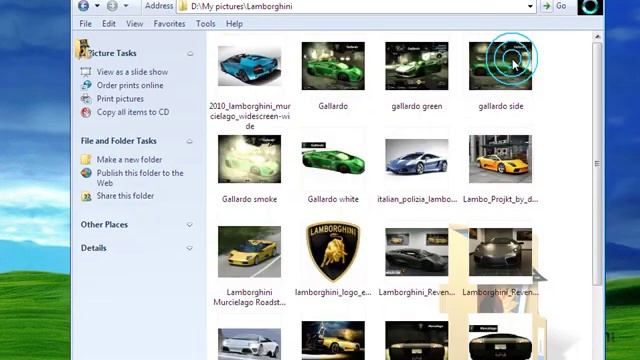Select the Lamborghini Murcielago Roadster thumbnail
Viewport: 640px width, 360px height.
[x=249, y=252]
